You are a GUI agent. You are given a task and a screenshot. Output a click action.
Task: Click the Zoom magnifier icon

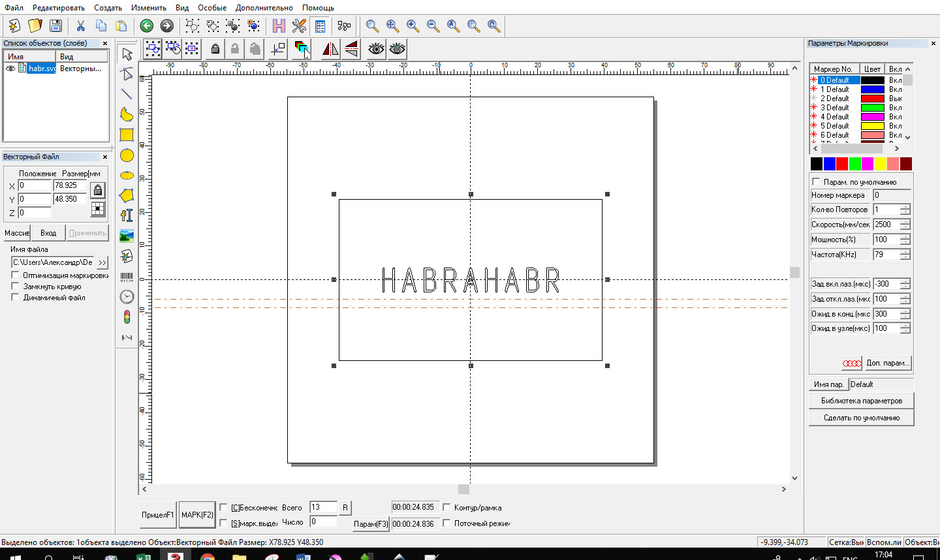pyautogui.click(x=372, y=25)
